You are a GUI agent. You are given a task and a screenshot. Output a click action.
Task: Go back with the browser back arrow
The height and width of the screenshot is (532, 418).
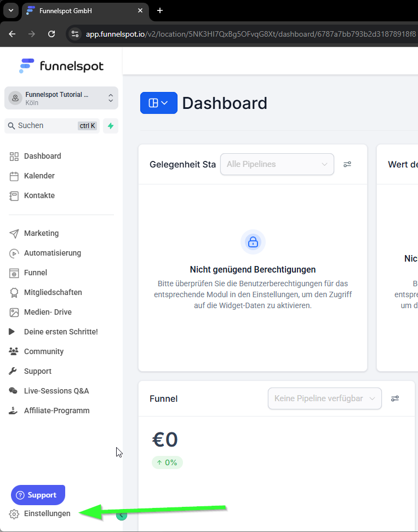point(12,34)
